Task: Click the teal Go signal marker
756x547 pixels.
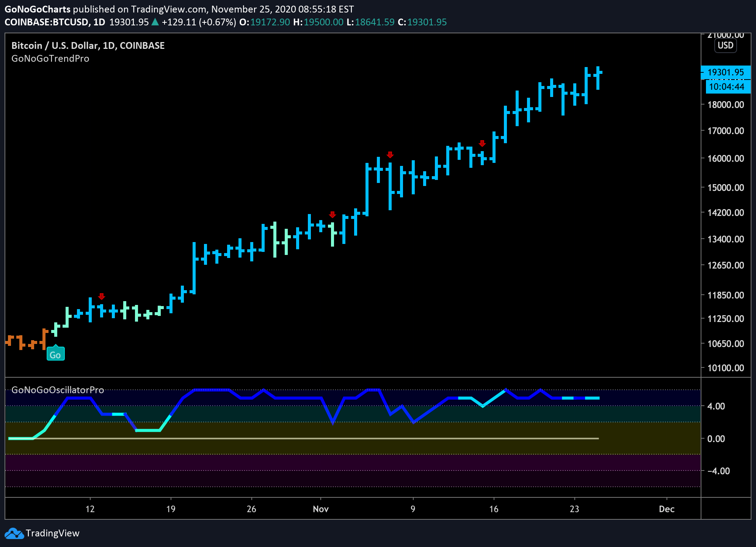Action: point(55,353)
